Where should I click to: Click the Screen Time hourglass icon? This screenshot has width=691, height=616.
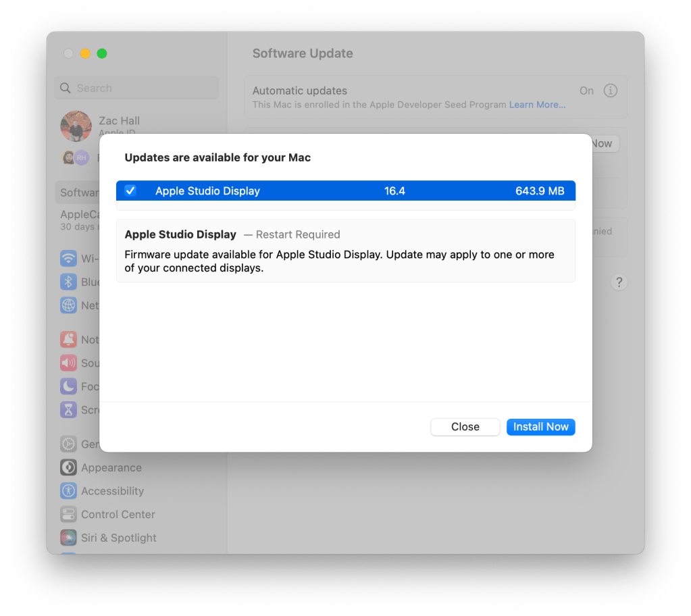68,409
